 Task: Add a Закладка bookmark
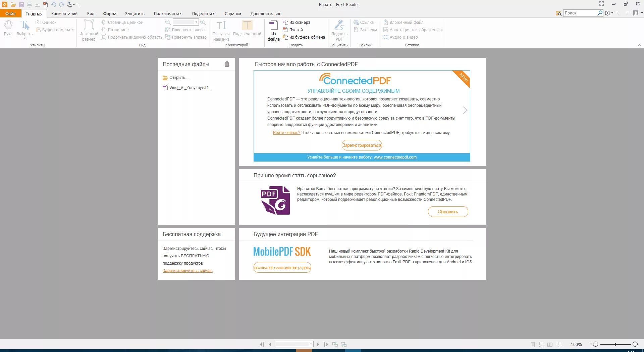coord(365,30)
